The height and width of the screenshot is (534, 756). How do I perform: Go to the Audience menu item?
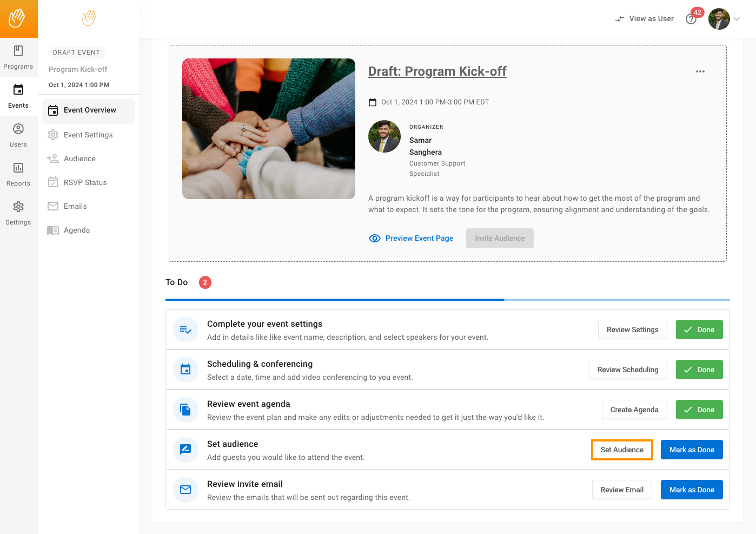click(89, 159)
